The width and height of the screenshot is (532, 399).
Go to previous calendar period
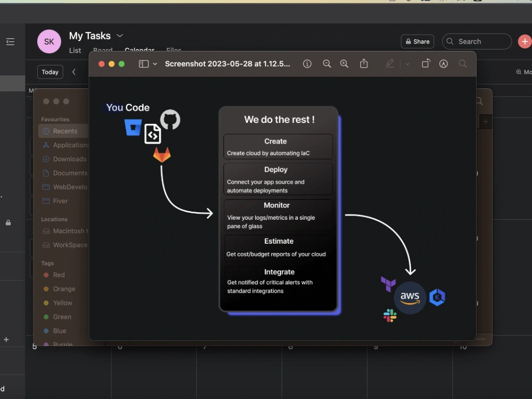[74, 72]
